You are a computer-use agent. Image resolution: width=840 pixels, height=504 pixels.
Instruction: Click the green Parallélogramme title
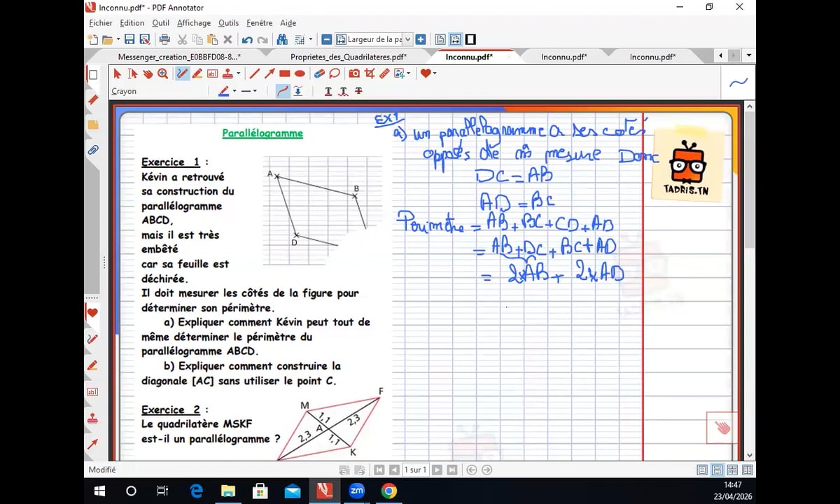[262, 133]
